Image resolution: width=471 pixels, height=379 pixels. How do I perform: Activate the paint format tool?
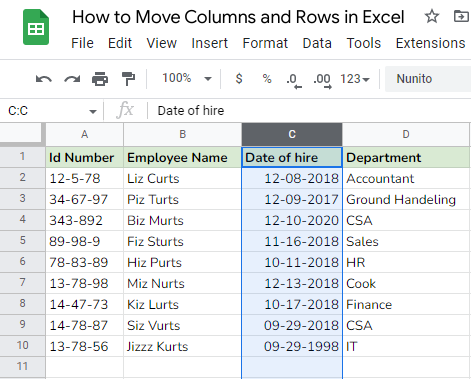click(x=128, y=79)
